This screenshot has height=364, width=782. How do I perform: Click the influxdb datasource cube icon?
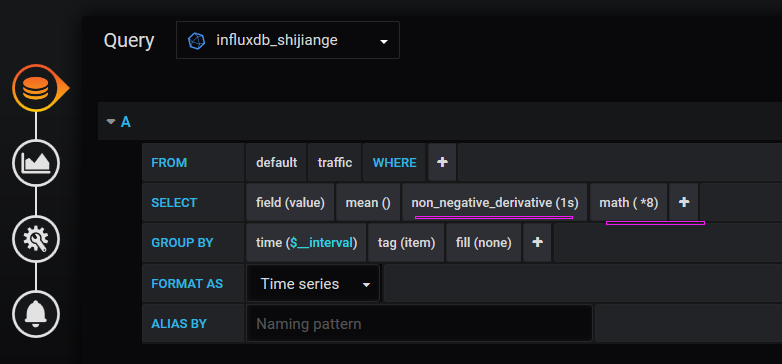[196, 40]
